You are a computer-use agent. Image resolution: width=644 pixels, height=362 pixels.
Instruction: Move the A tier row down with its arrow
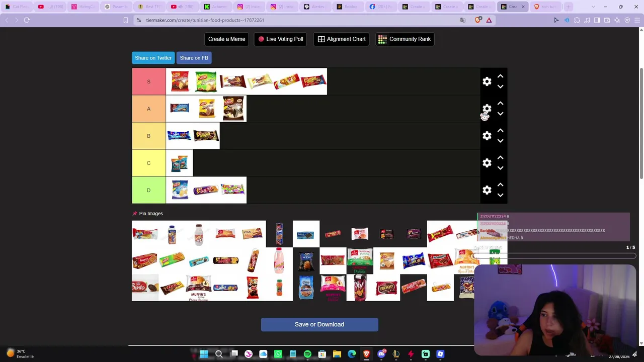pos(500,114)
